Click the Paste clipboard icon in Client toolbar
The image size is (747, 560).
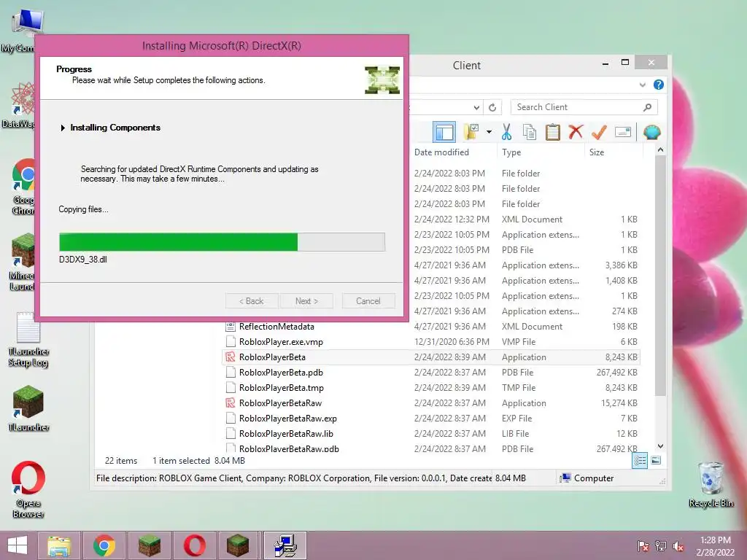point(553,132)
